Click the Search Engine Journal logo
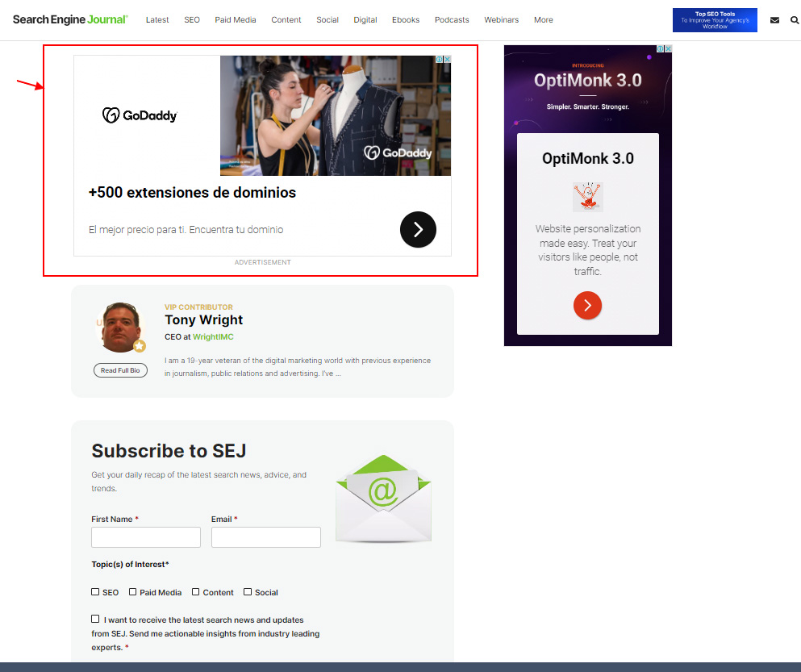801x672 pixels. coord(70,19)
